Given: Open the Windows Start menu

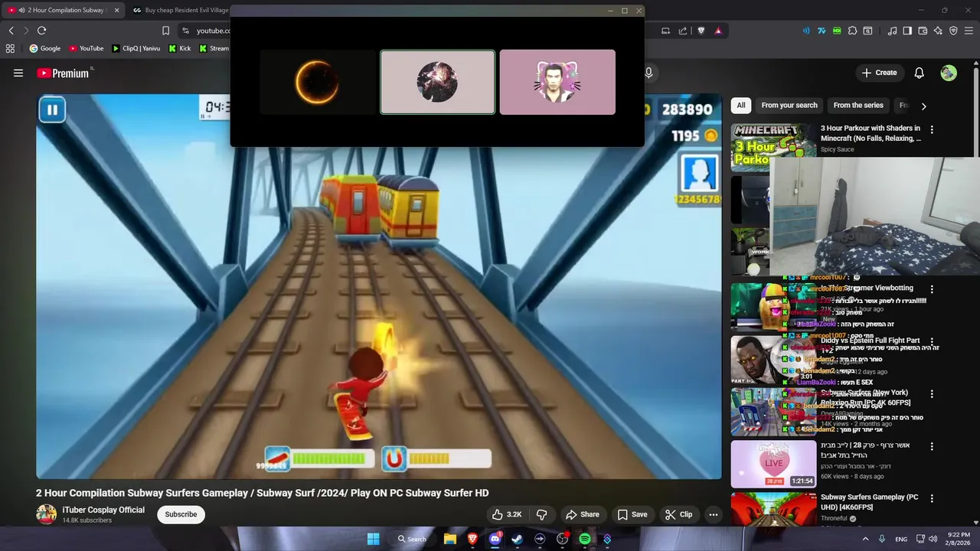Looking at the screenshot, I should click(x=373, y=539).
